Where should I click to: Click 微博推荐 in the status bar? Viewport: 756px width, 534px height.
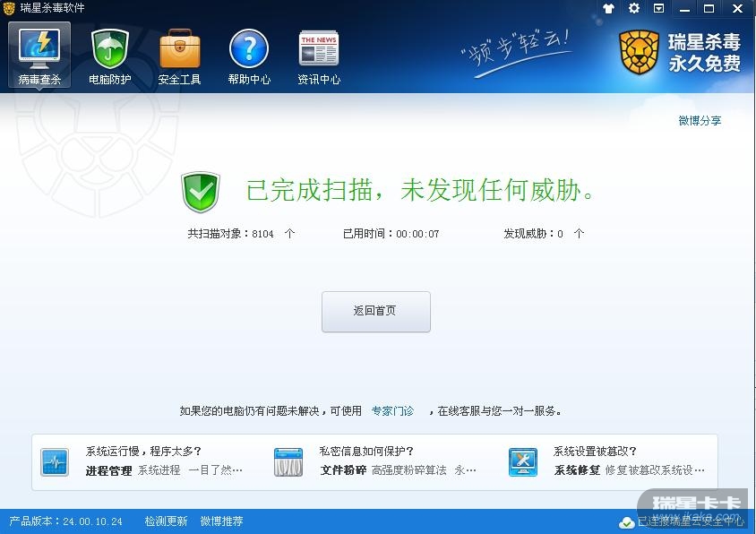222,521
